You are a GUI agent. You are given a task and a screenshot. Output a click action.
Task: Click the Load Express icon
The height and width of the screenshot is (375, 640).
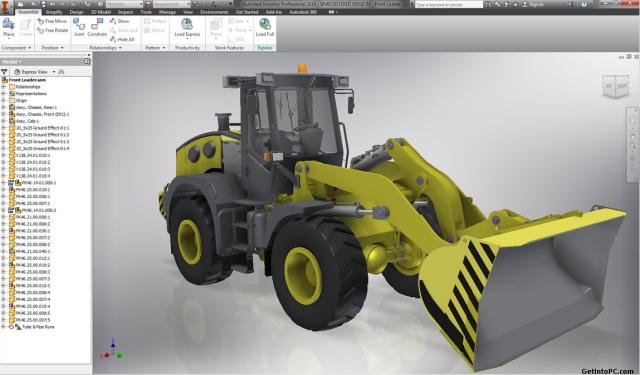[187, 27]
